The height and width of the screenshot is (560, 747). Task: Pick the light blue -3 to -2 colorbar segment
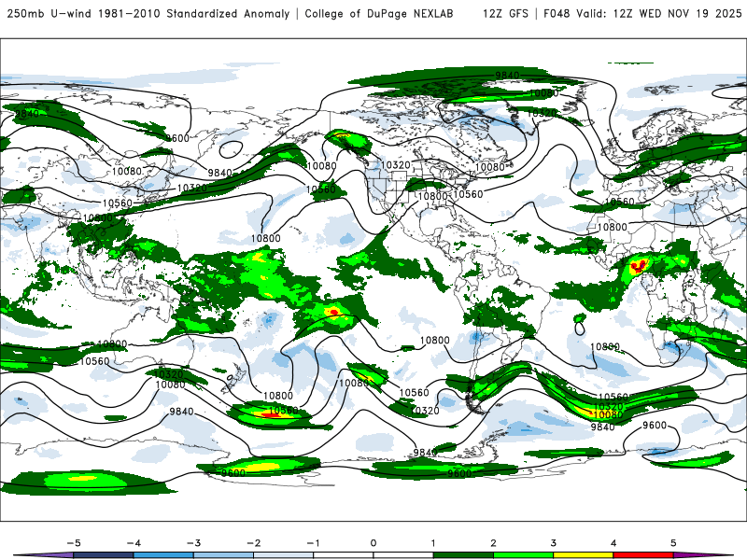(223, 555)
